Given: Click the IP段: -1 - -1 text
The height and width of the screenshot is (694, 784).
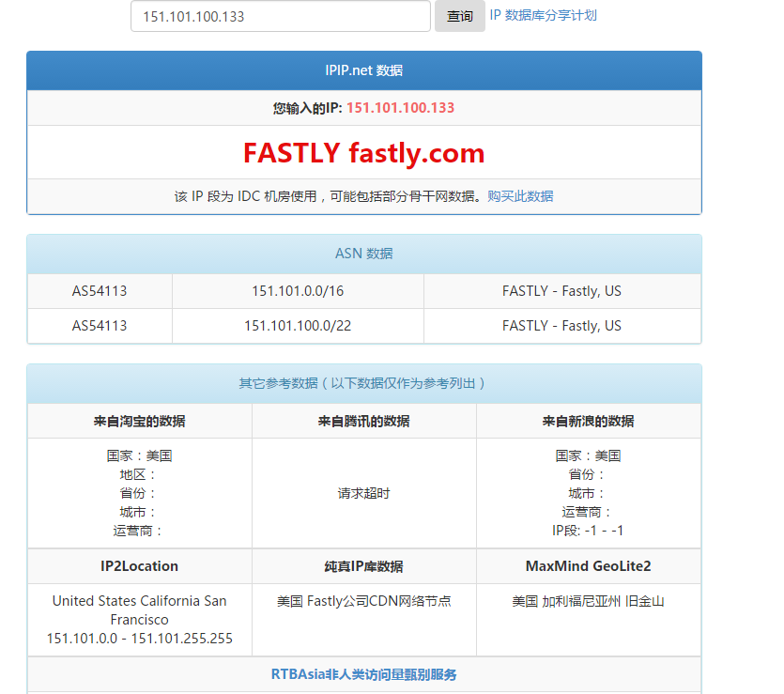Looking at the screenshot, I should click(x=588, y=531).
